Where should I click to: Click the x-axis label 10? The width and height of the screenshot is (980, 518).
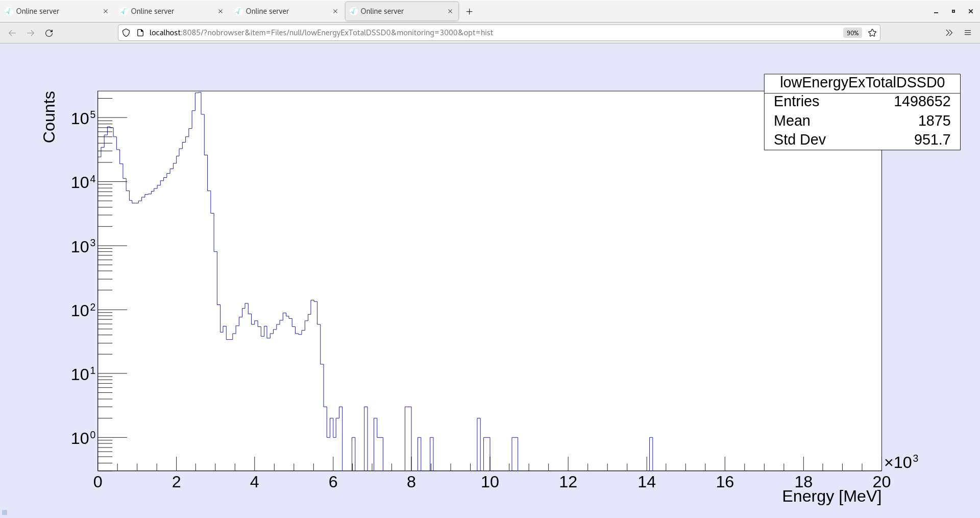coord(489,482)
